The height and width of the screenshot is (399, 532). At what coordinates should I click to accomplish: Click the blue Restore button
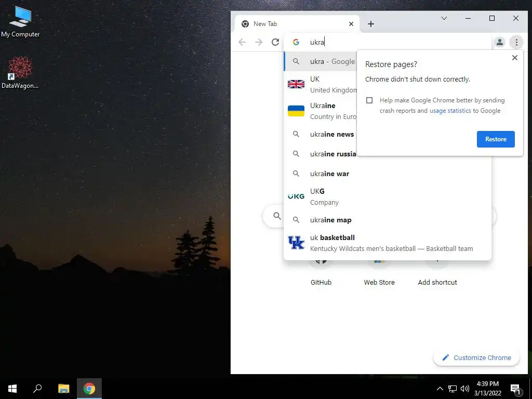coord(496,139)
